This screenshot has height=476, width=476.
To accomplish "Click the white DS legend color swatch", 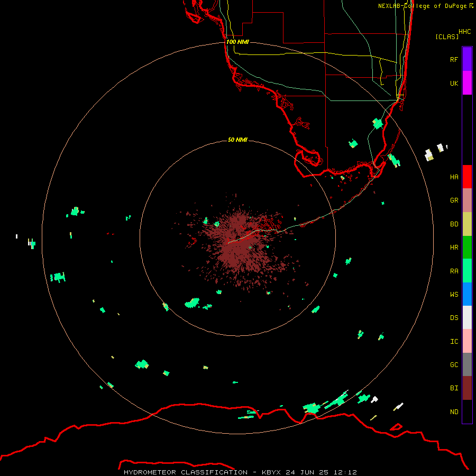I will pyautogui.click(x=467, y=317).
